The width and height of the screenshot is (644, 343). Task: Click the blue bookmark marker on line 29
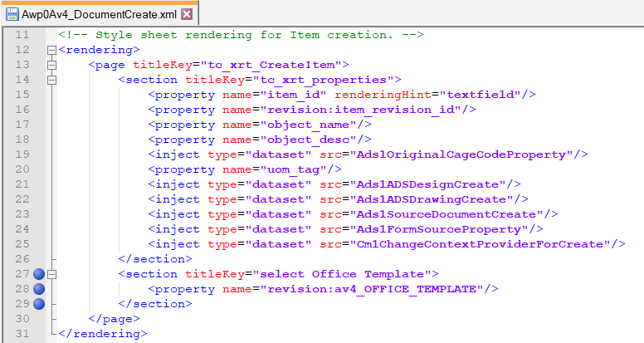click(41, 304)
